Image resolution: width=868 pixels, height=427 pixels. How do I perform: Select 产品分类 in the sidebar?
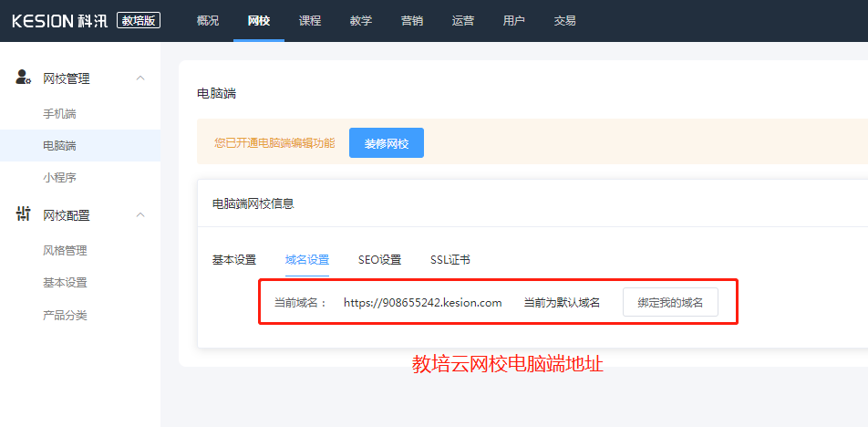65,315
